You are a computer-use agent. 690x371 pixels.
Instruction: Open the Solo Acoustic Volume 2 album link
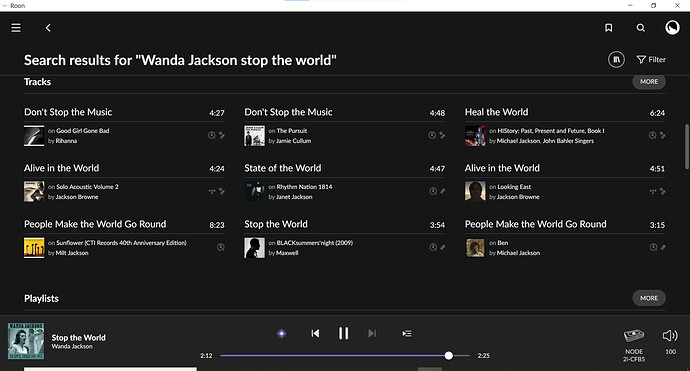(87, 187)
